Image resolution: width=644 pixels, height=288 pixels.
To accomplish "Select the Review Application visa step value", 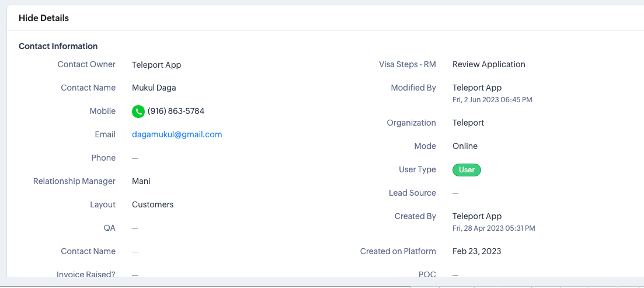I will click(489, 64).
